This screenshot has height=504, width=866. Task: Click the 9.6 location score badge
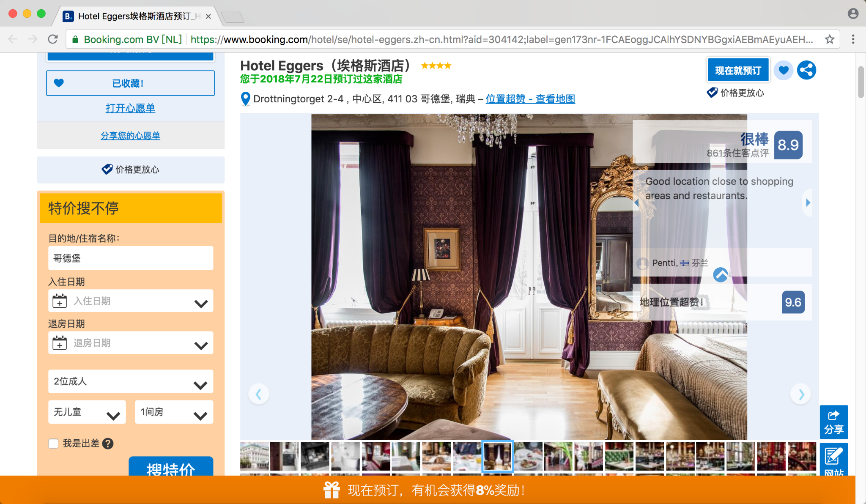click(x=793, y=302)
